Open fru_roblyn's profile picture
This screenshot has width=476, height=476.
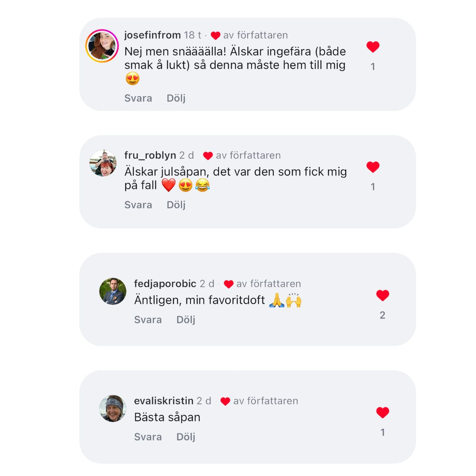point(103,163)
